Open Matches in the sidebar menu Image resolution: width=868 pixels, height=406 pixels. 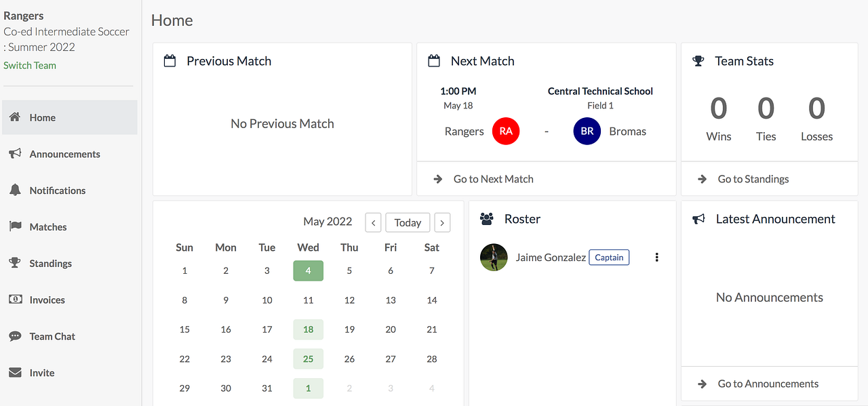[x=48, y=227]
